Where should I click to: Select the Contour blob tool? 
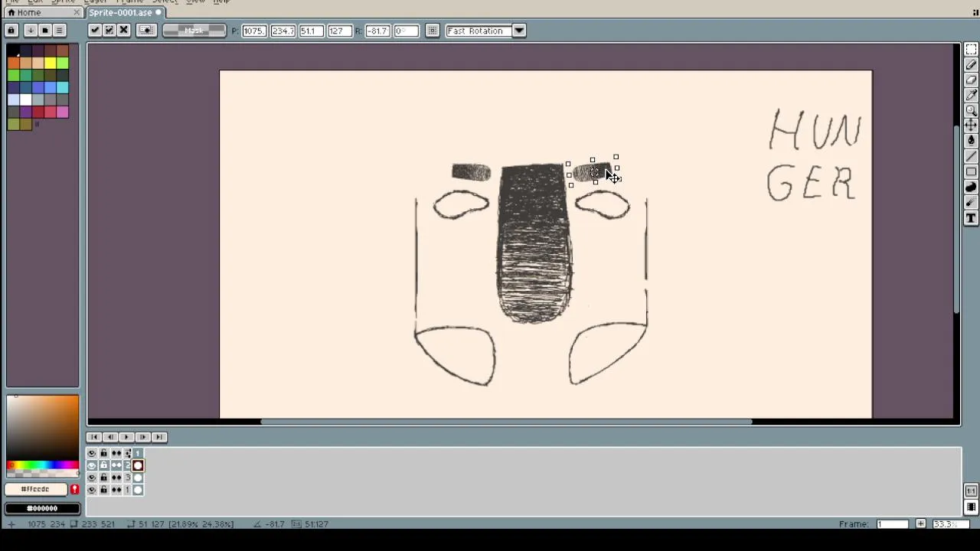971,187
